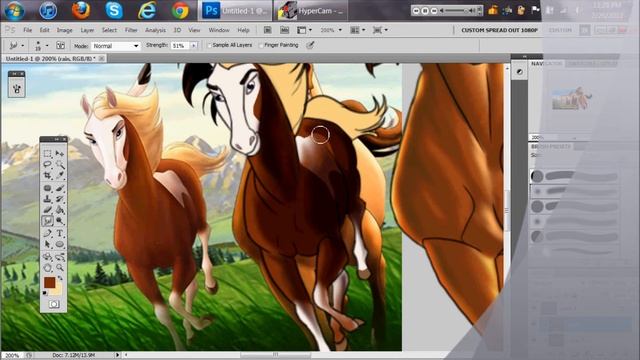Open the brush preset picker dropdown
This screenshot has height=360, width=640.
click(x=47, y=45)
